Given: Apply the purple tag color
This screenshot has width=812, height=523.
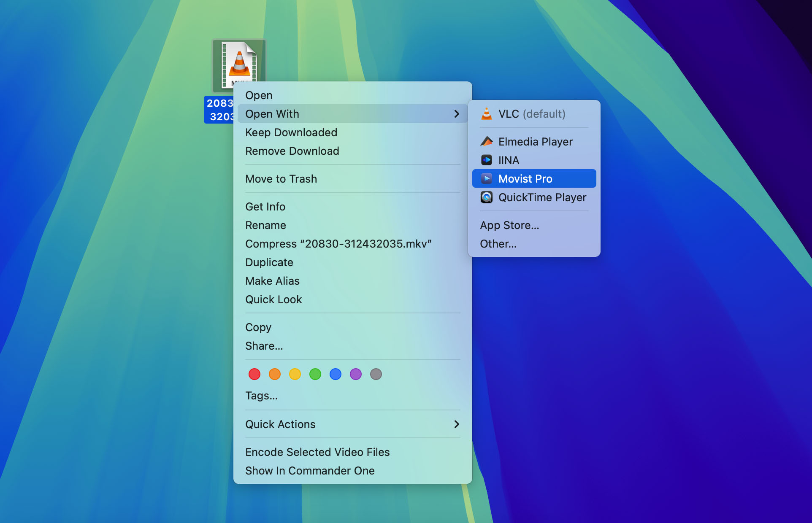Looking at the screenshot, I should tap(356, 374).
